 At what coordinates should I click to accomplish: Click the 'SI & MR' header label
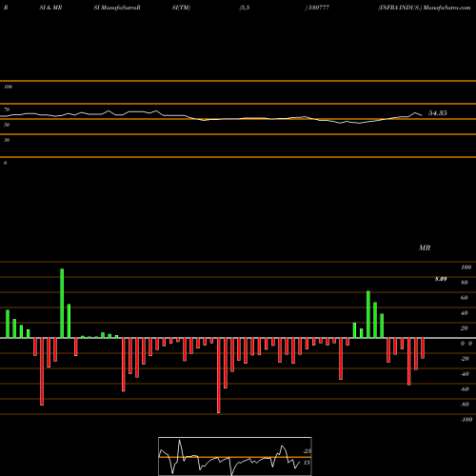pos(50,8)
